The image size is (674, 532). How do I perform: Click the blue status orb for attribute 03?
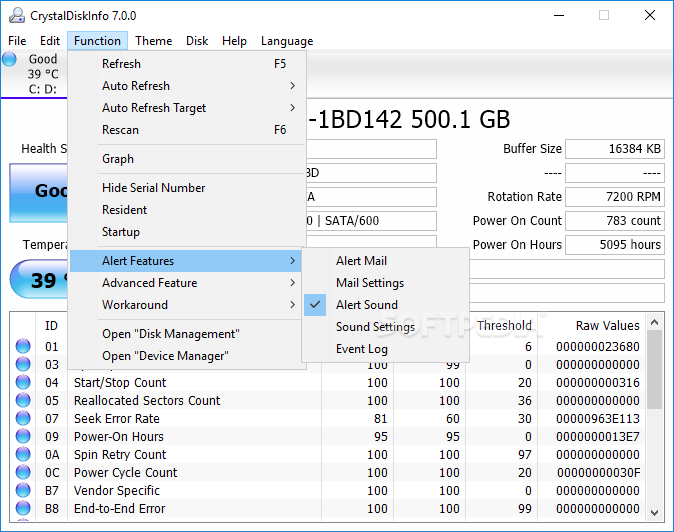click(23, 364)
